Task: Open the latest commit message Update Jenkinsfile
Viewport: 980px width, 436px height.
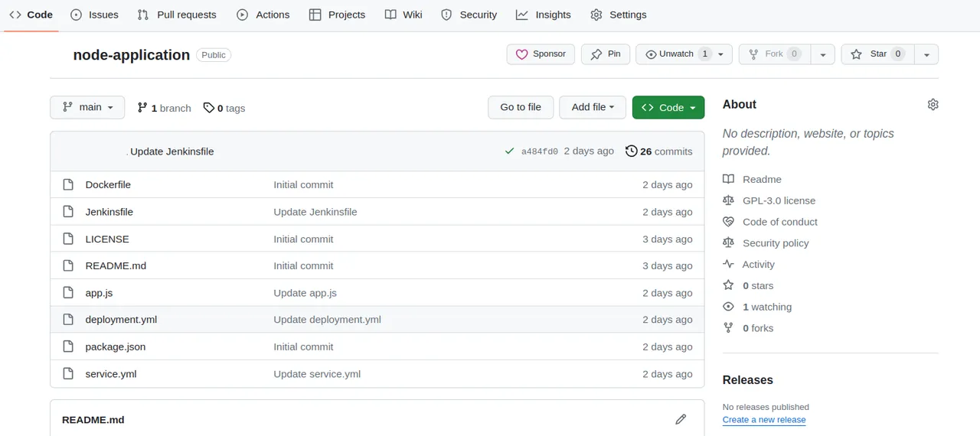Action: pyautogui.click(x=171, y=151)
